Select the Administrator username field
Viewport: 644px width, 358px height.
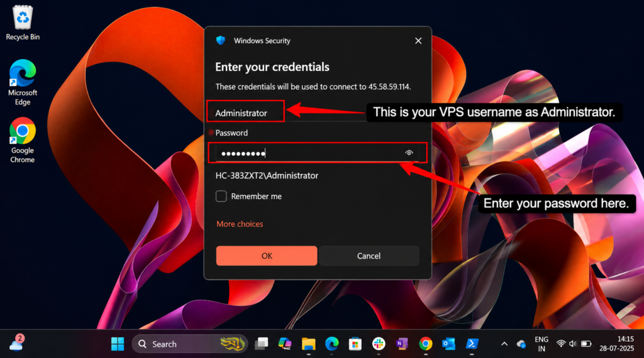click(246, 112)
